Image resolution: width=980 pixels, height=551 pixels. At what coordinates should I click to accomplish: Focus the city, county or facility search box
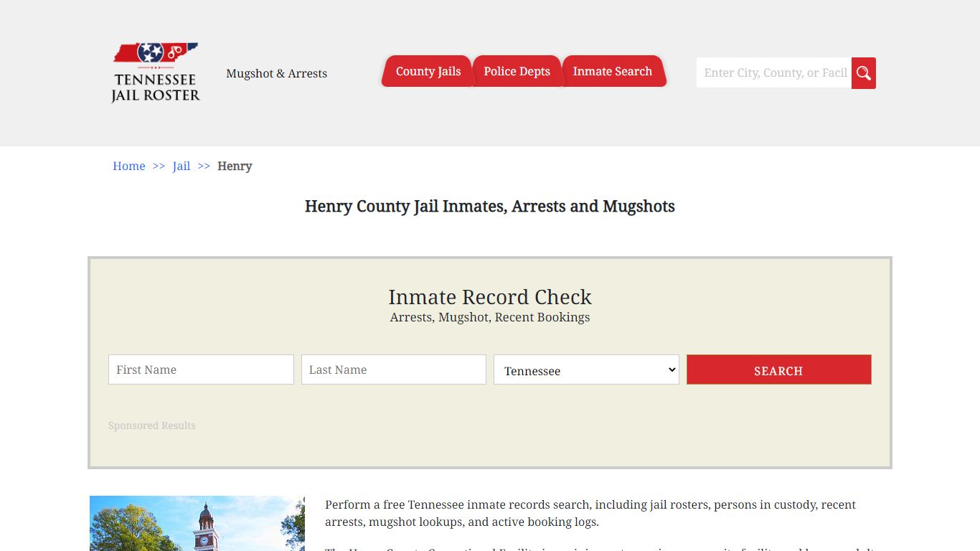click(774, 73)
